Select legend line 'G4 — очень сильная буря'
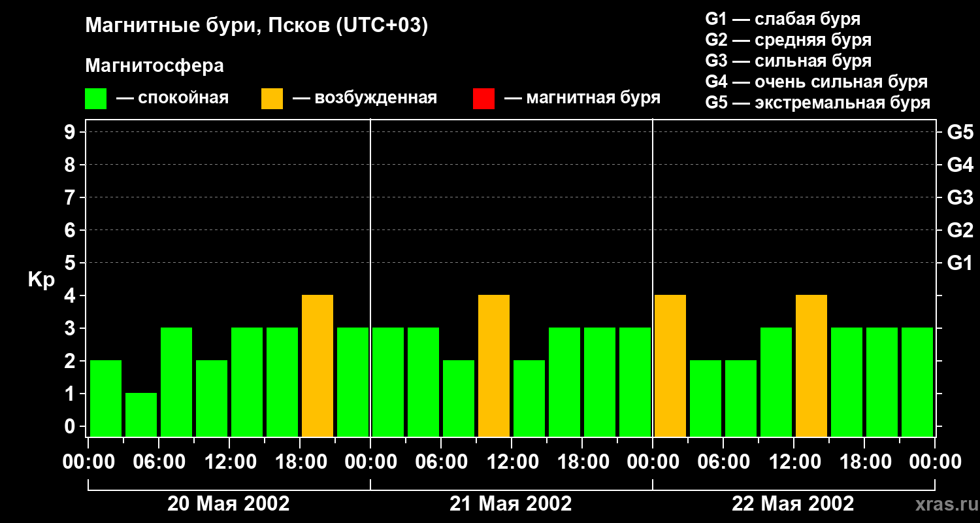The height and width of the screenshot is (523, 980). tap(816, 82)
